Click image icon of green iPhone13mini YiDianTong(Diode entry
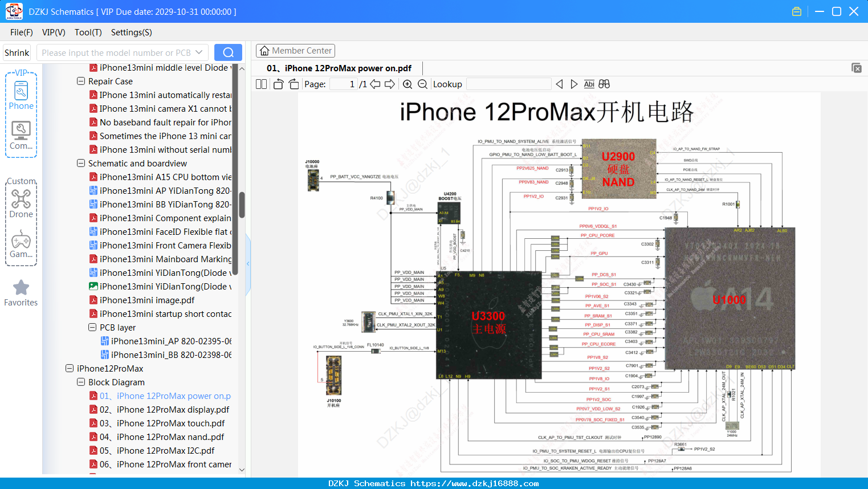This screenshot has height=489, width=868. point(93,286)
